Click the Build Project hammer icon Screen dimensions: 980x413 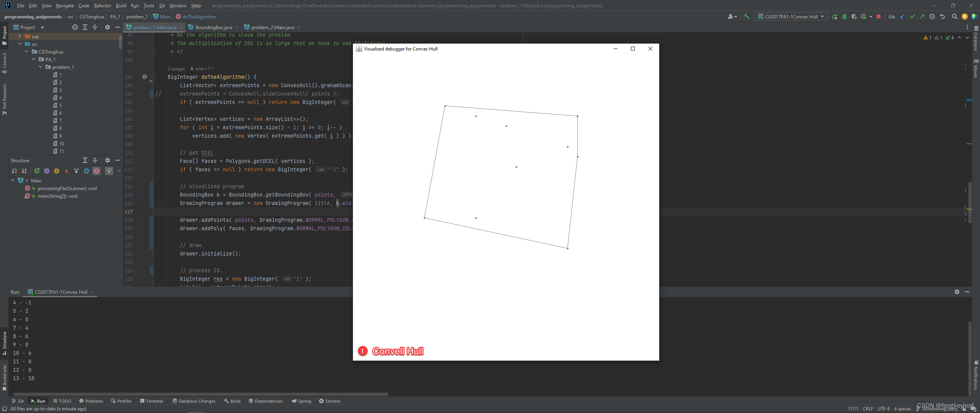pos(746,16)
